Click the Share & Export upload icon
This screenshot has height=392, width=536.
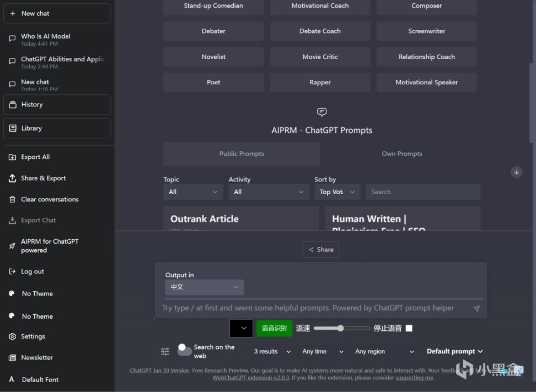click(x=12, y=178)
